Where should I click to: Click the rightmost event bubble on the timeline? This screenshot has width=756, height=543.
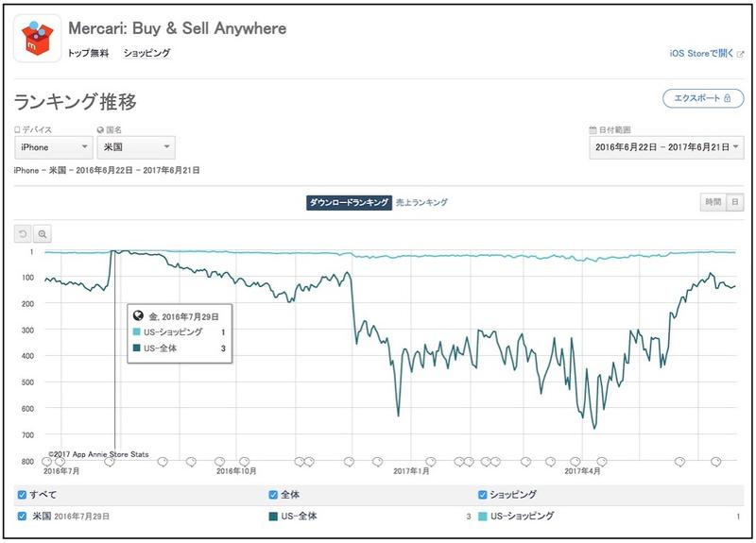tap(716, 462)
